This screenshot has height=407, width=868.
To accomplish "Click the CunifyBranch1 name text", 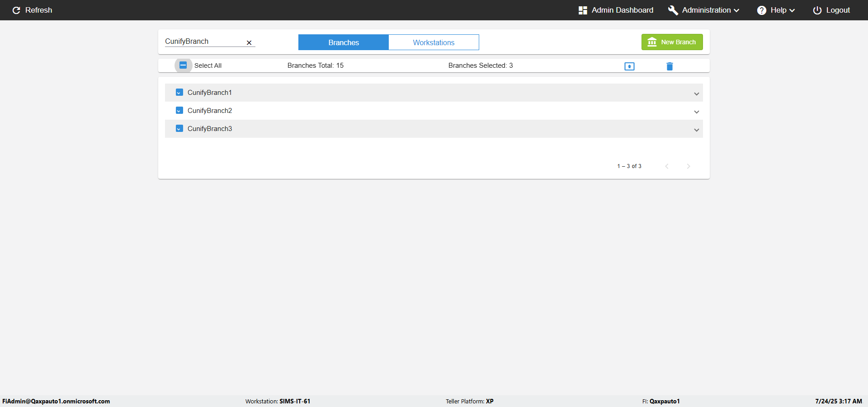I will tap(209, 93).
